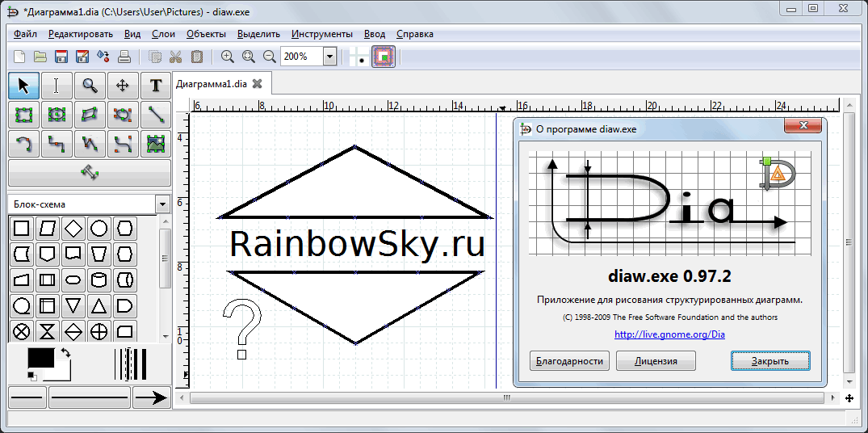Image resolution: width=868 pixels, height=433 pixels.
Task: Click the Export diagram toolbar icon
Action: point(103,57)
